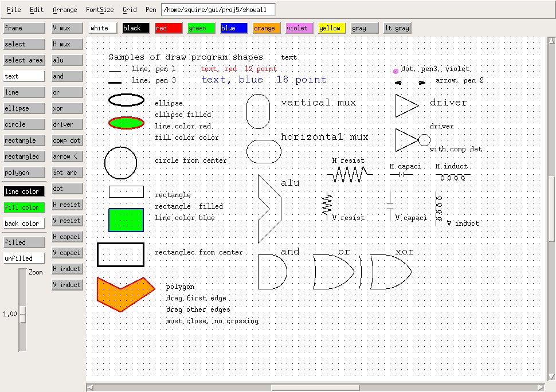This screenshot has width=556, height=392.
Task: Choose the select tool button
Action: pyautogui.click(x=24, y=44)
